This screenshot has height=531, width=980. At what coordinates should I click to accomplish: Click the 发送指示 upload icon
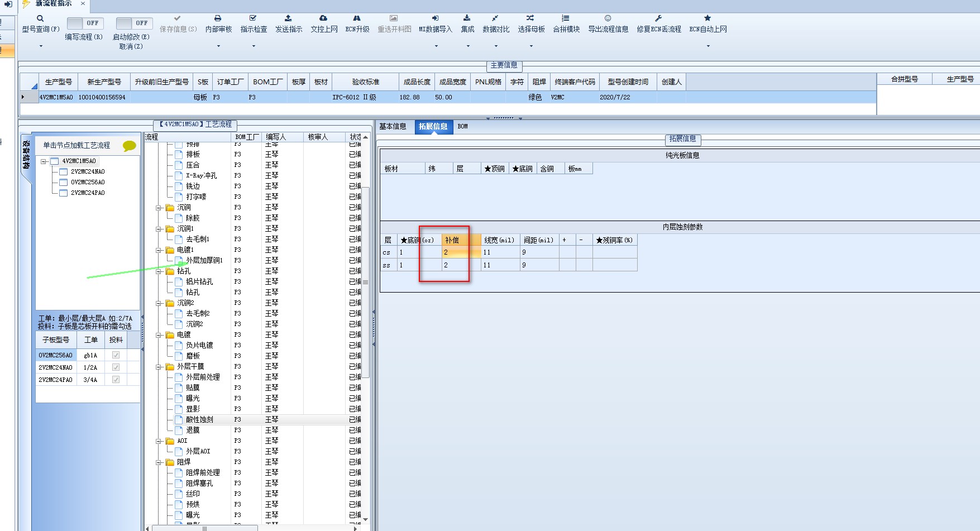pos(288,18)
